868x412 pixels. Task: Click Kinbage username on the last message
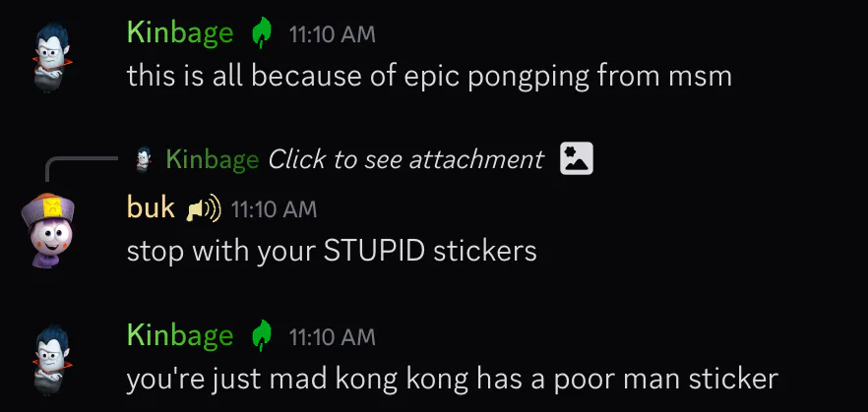tap(180, 335)
